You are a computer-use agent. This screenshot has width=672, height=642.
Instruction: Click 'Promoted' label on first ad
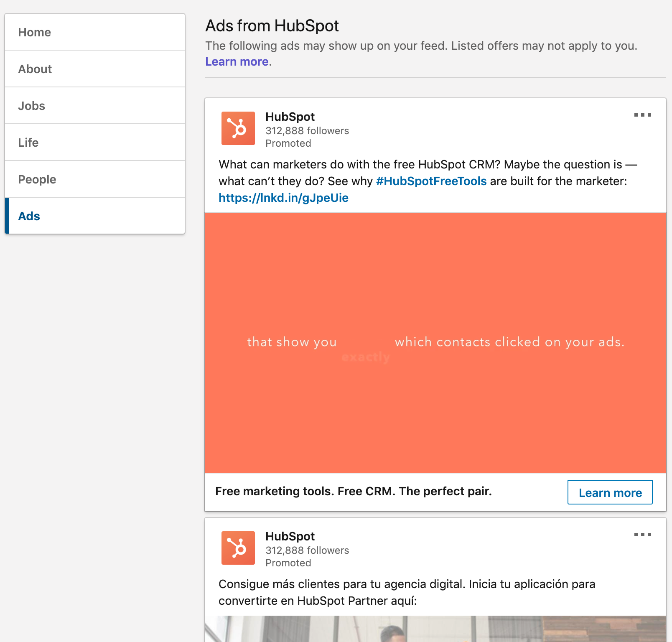(288, 143)
